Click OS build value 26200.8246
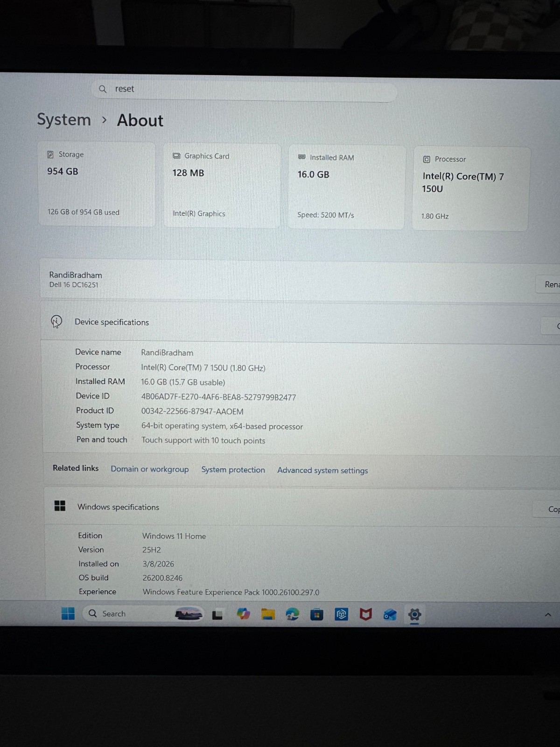Image resolution: width=560 pixels, height=747 pixels. (162, 578)
